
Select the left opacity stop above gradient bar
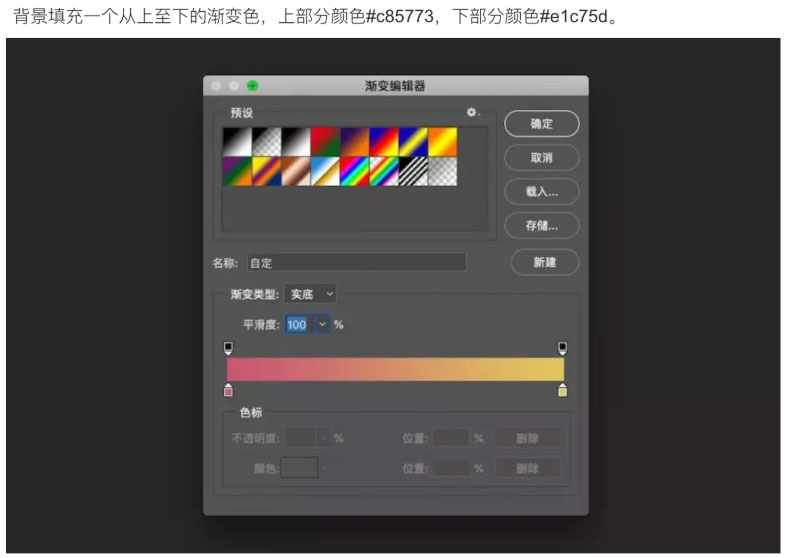pos(228,348)
